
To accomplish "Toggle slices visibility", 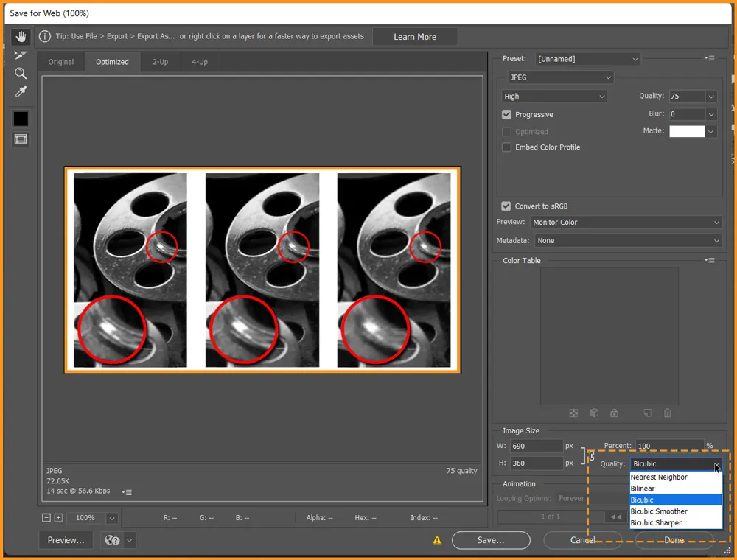I will (21, 137).
